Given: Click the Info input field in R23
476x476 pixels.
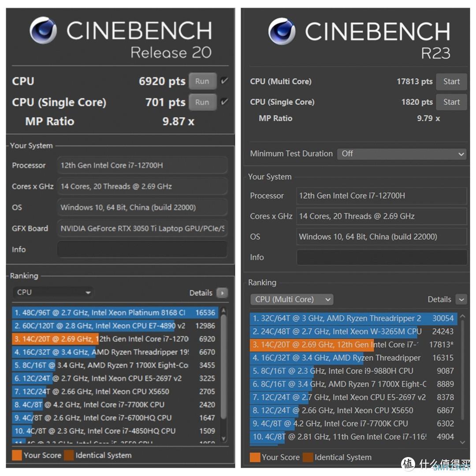Looking at the screenshot, I should (382, 257).
